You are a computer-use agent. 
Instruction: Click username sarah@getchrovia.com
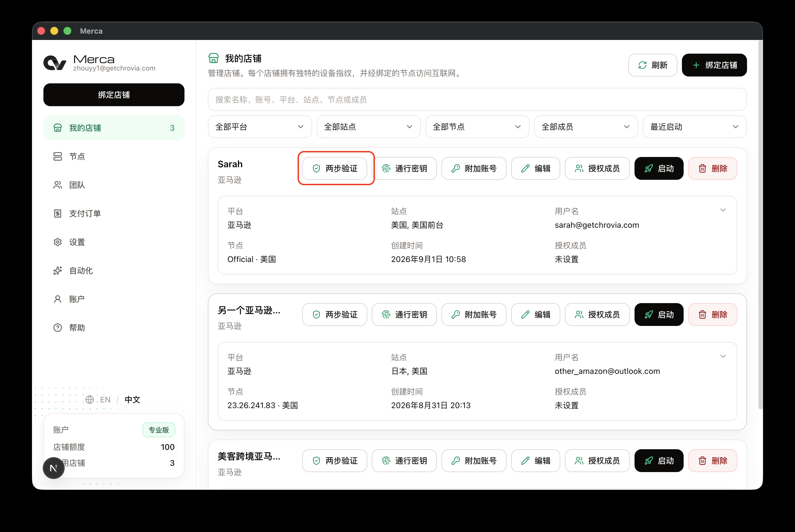[597, 225]
